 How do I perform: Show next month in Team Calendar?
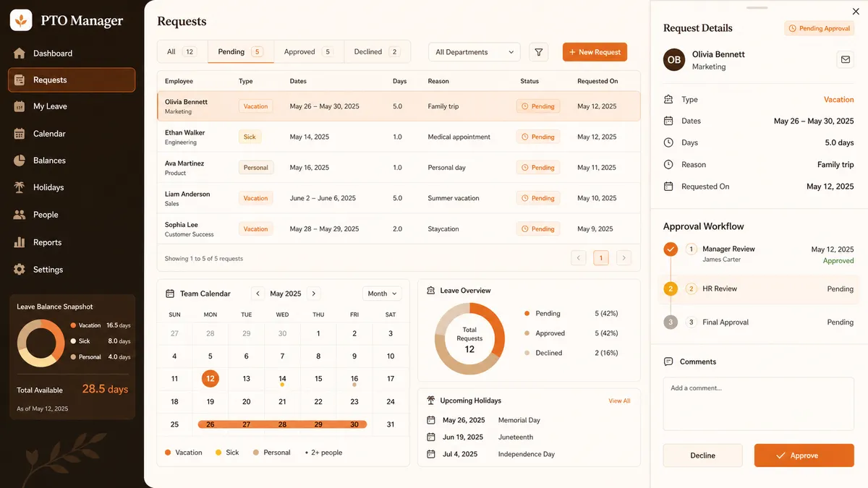[313, 294]
